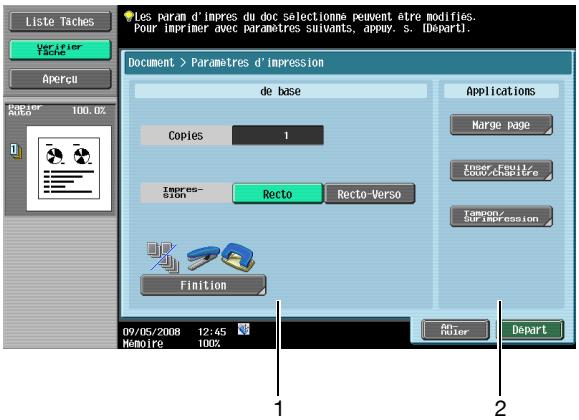Image resolution: width=579 pixels, height=420 pixels.
Task: Click the 100.0% zoom value
Action: pyautogui.click(x=89, y=110)
